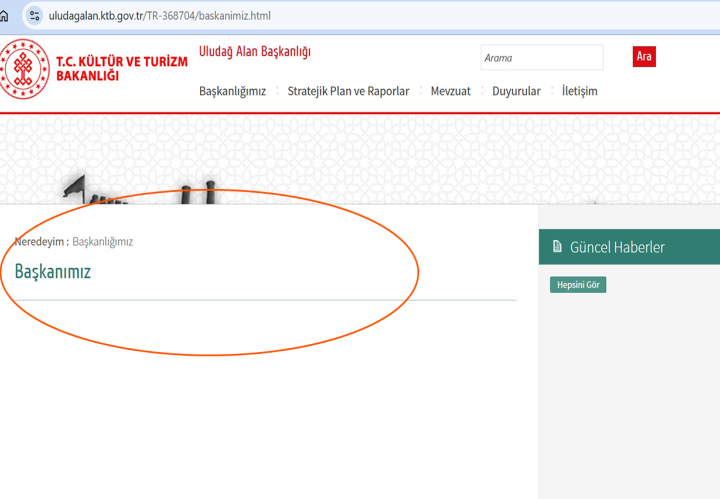Focus the Arama search field
The height and width of the screenshot is (499, 720).
(541, 58)
